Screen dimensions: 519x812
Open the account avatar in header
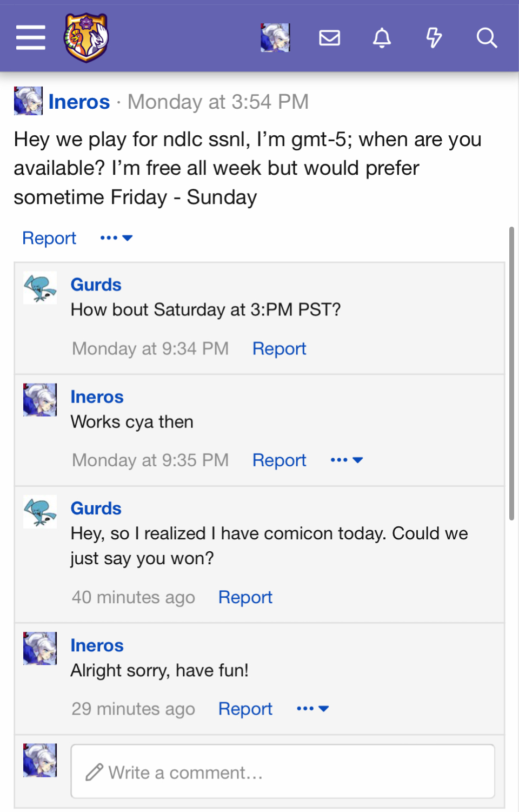[x=275, y=37]
